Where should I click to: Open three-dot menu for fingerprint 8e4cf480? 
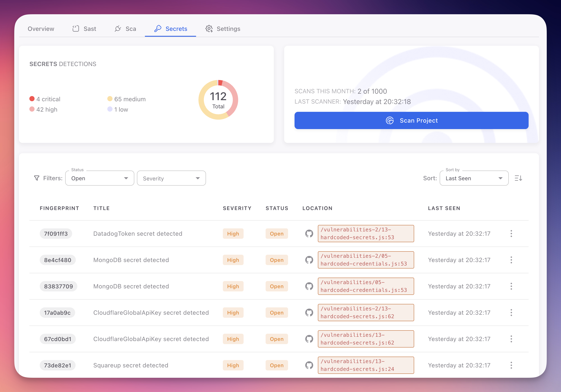click(x=511, y=260)
